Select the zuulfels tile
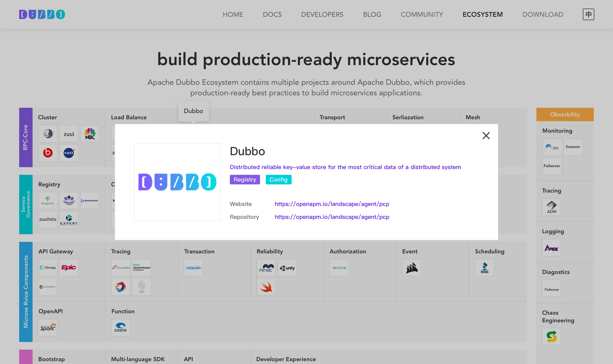This screenshot has height=364, width=613. coord(48,220)
